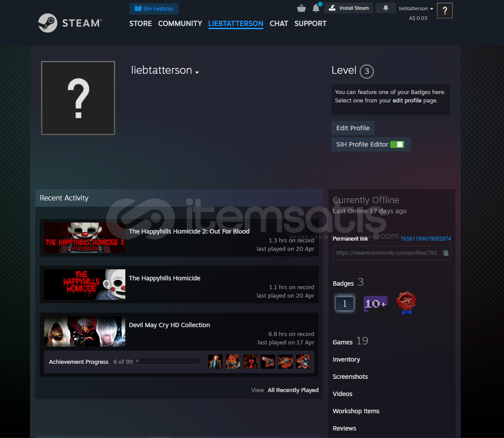
Task: Open the LIEBTATTERSON menu tab
Action: (x=236, y=23)
